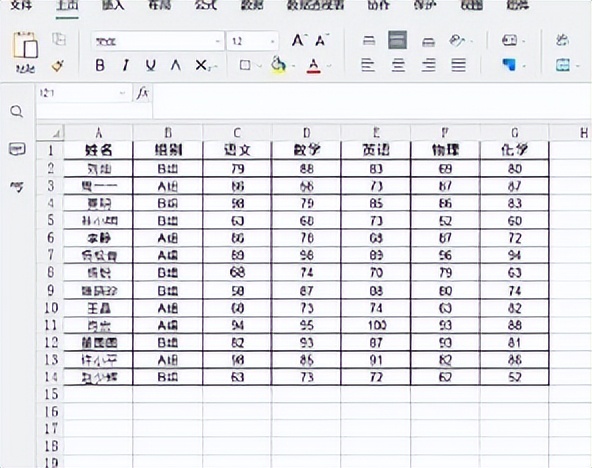Select row 11 header
The height and width of the screenshot is (468, 592).
tap(51, 325)
